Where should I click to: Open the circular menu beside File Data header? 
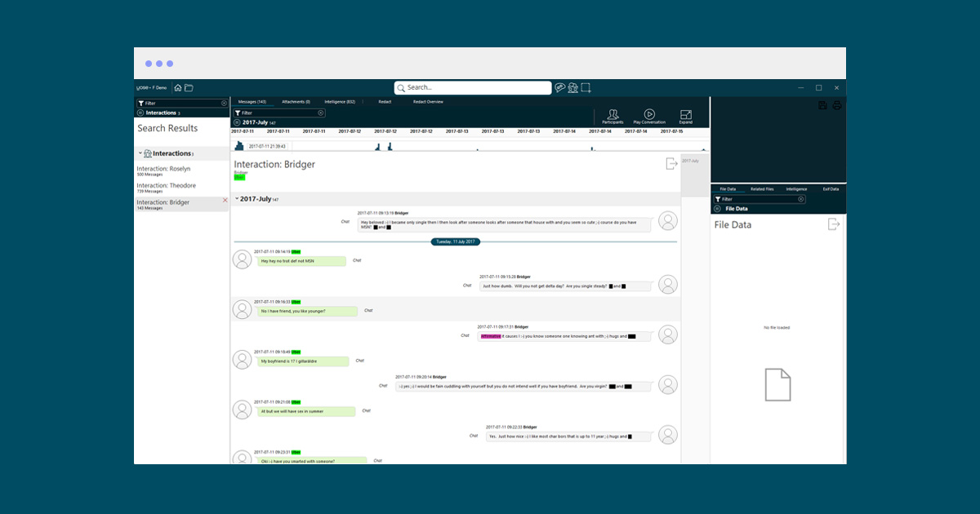717,209
